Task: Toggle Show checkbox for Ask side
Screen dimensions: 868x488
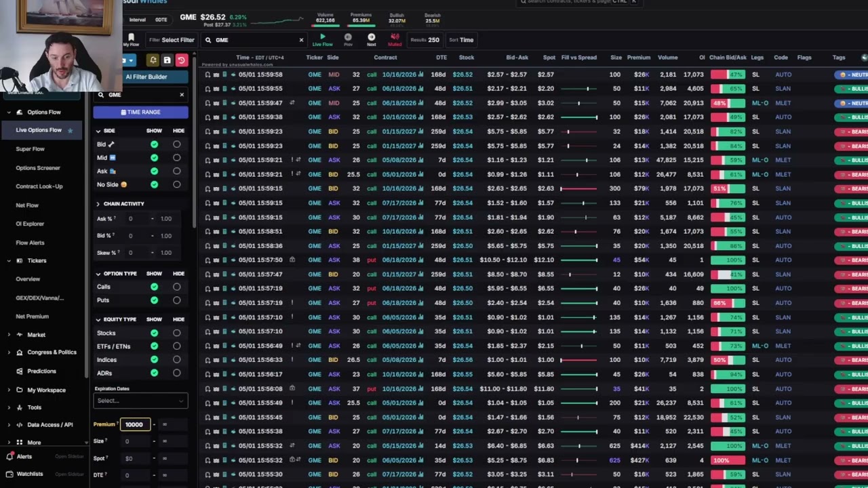Action: (155, 171)
